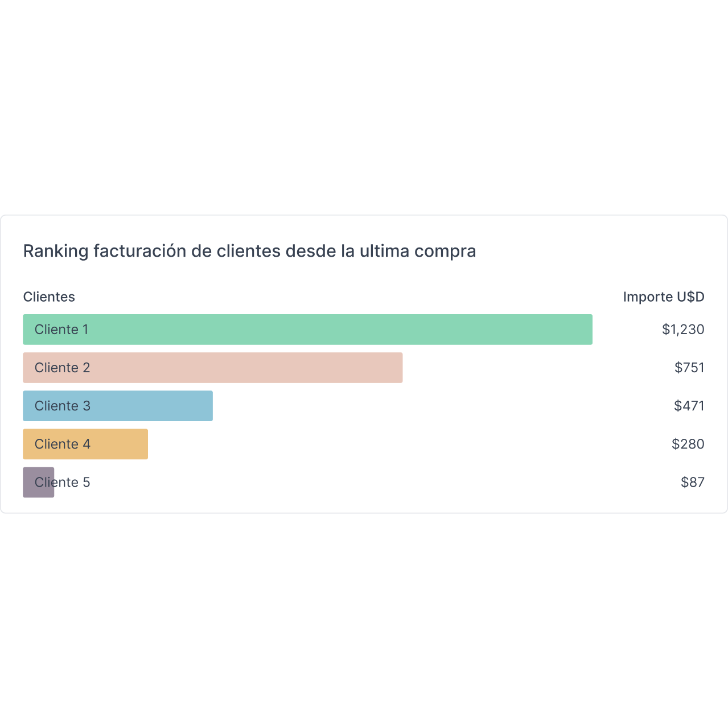Select the $471 amount value
728x728 pixels.
[x=689, y=406]
